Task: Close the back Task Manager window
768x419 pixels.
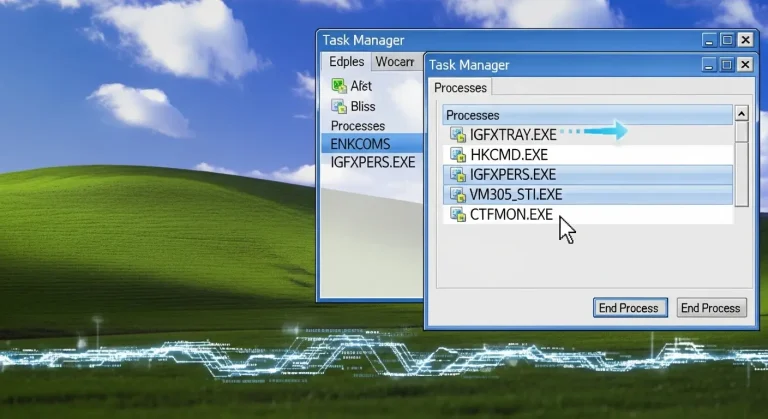Action: tap(745, 40)
